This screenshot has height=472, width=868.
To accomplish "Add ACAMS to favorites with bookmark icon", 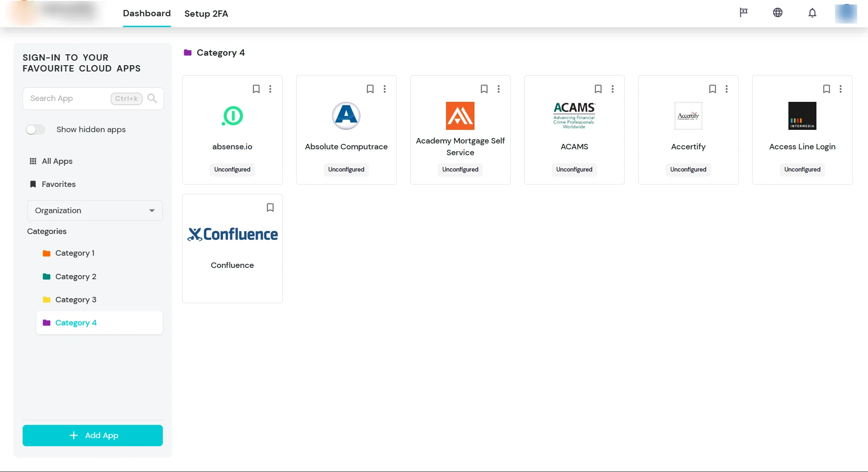I will click(598, 89).
